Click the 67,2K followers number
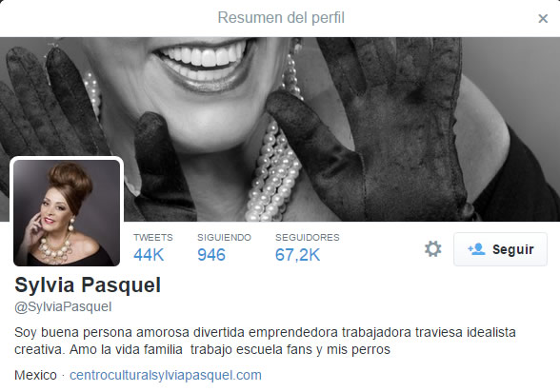The image size is (560, 392). click(297, 255)
